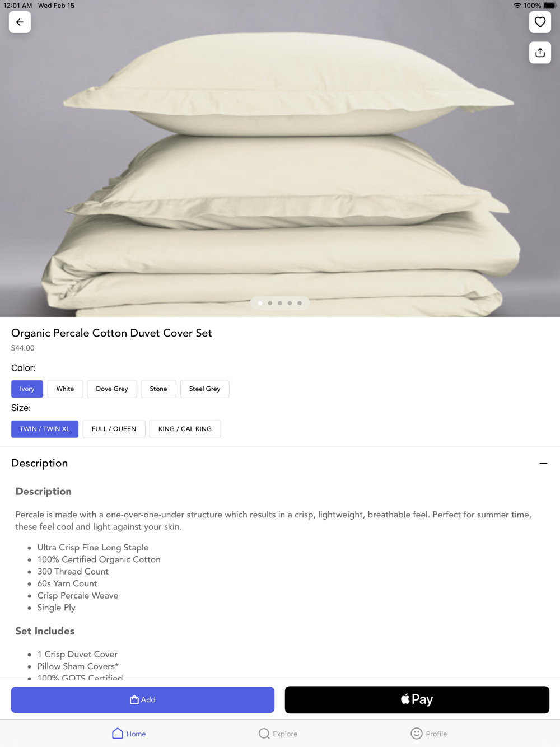Image resolution: width=560 pixels, height=747 pixels.
Task: Tap the battery indicator in status bar
Action: [x=549, y=6]
